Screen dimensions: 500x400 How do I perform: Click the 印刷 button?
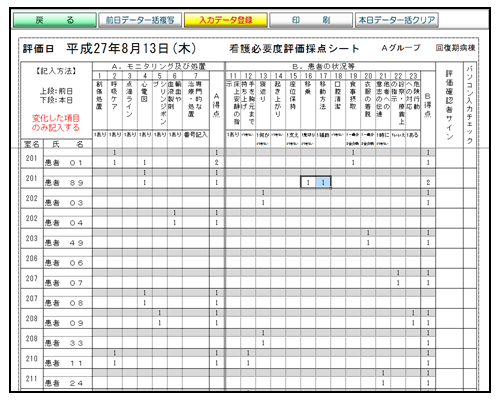pos(311,20)
